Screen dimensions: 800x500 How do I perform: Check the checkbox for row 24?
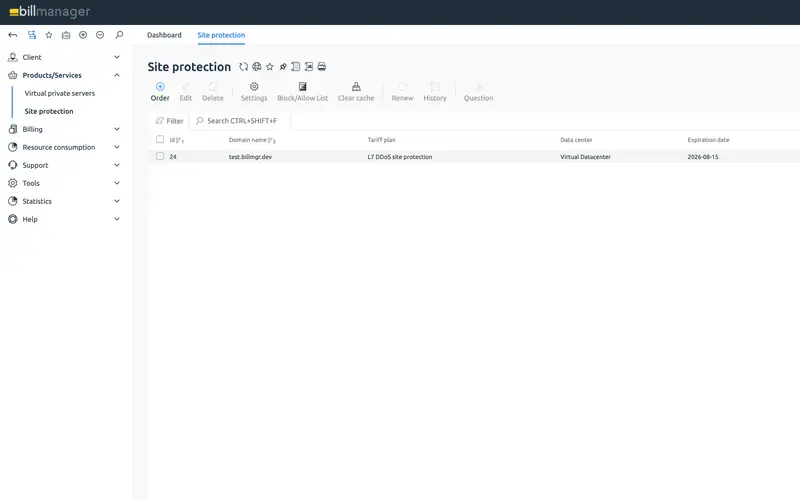[160, 156]
